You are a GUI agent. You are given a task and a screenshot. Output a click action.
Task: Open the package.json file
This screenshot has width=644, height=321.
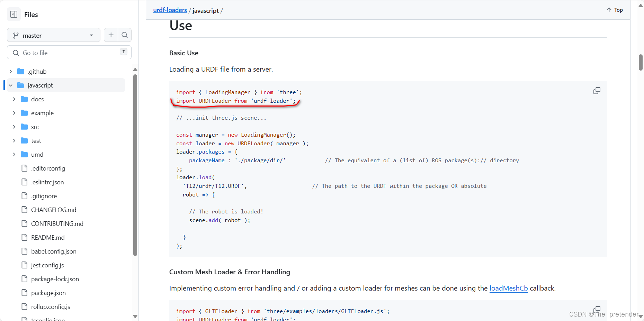48,293
